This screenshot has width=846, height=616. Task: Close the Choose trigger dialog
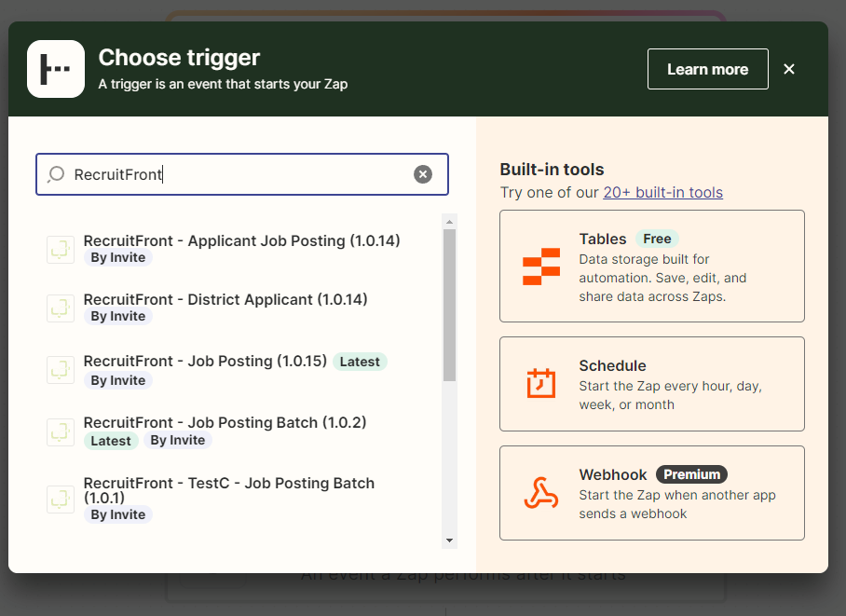tap(789, 69)
